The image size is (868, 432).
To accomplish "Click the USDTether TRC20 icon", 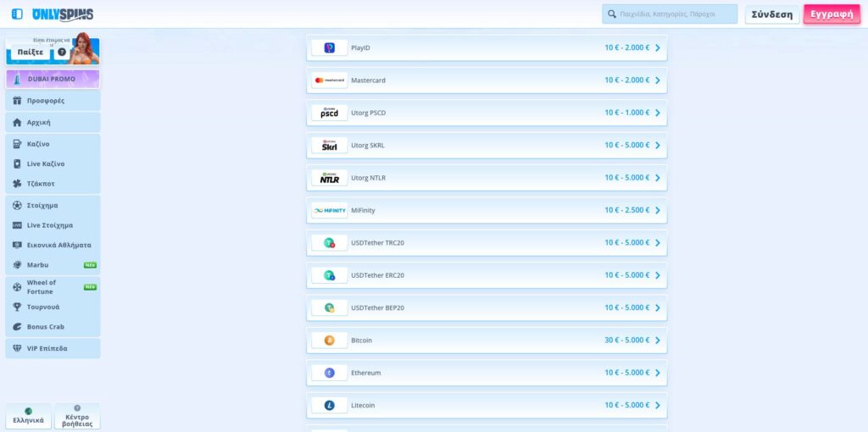I will tap(329, 243).
